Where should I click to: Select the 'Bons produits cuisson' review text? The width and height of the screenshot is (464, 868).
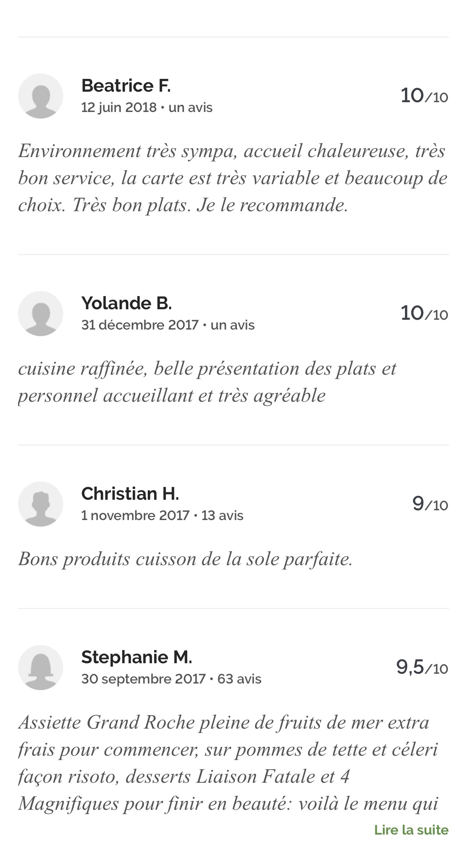click(186, 559)
